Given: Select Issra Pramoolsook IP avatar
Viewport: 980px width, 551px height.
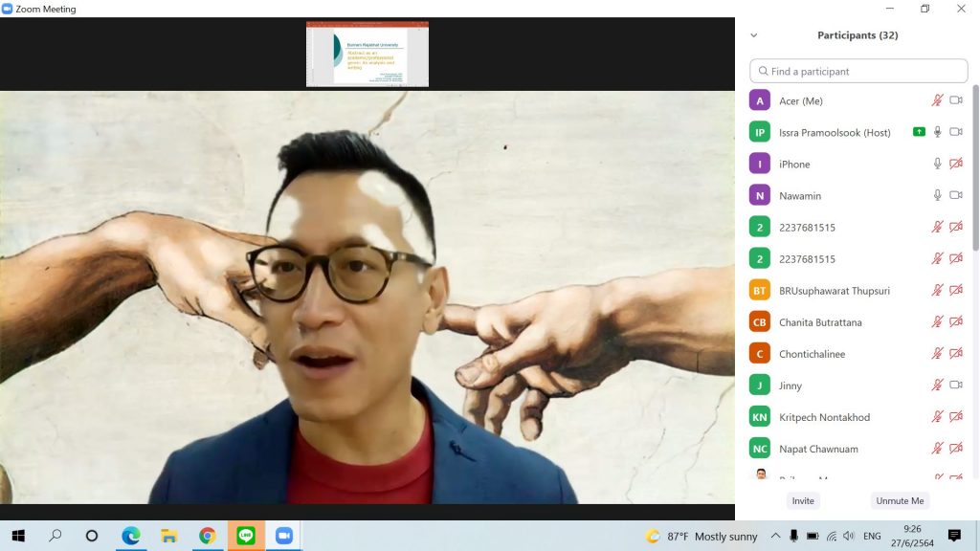Looking at the screenshot, I should [x=759, y=132].
